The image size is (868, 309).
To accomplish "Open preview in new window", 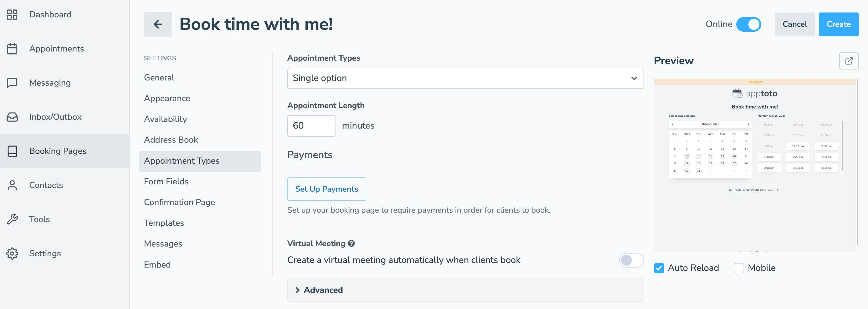I will pos(849,61).
